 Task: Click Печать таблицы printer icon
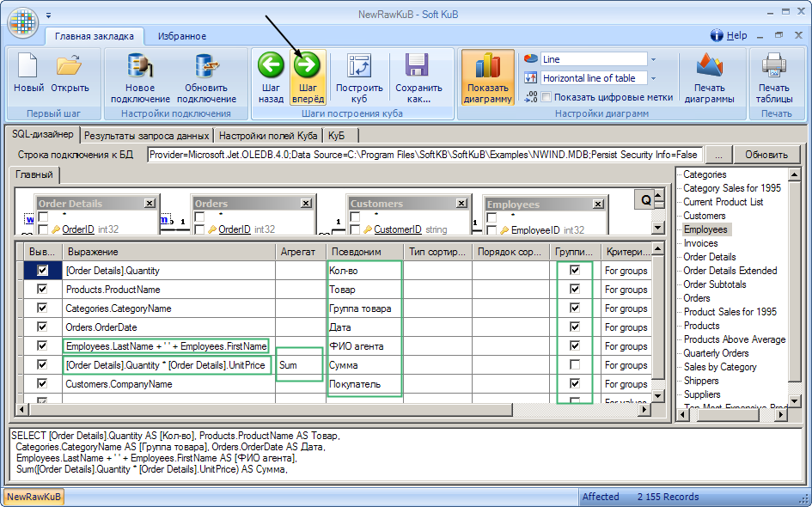click(773, 66)
